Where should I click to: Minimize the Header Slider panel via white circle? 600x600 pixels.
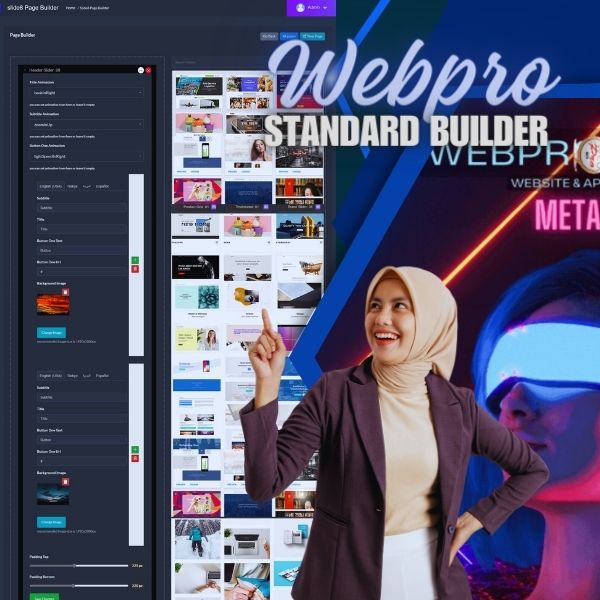click(140, 70)
